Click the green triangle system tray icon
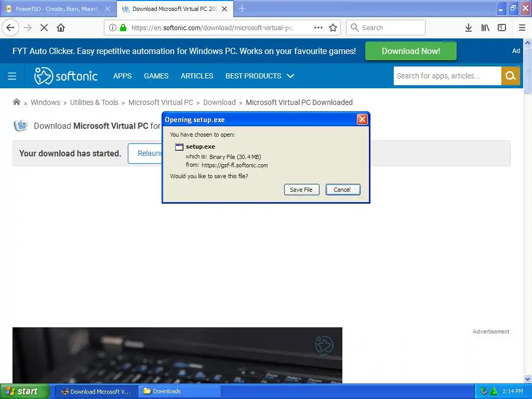Screen dimensions: 532x399 [x=494, y=392]
